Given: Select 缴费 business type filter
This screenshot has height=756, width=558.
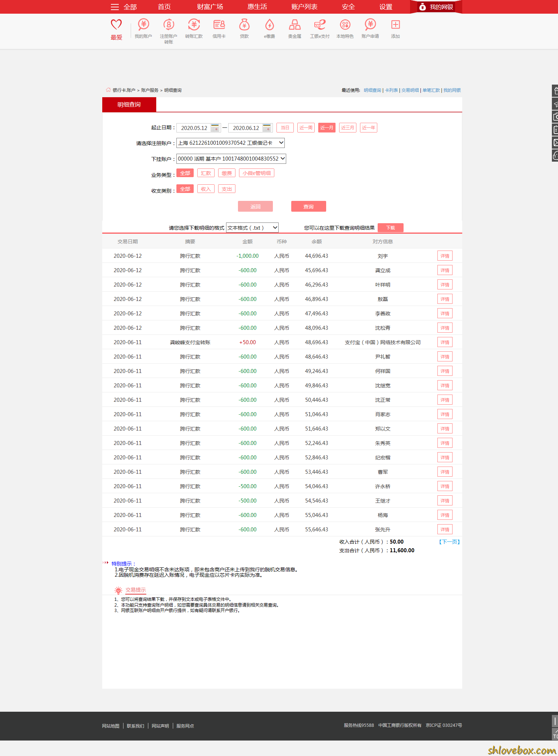Looking at the screenshot, I should click(226, 173).
